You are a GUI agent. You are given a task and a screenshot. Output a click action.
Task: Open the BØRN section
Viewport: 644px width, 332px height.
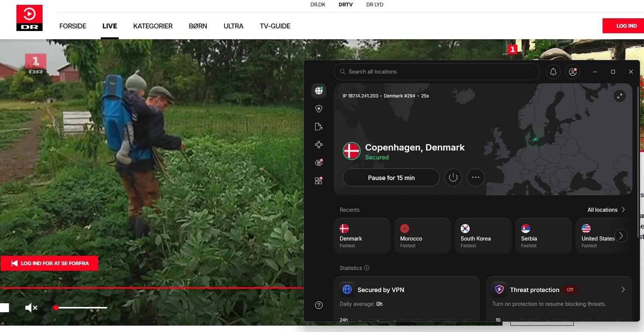(x=198, y=26)
